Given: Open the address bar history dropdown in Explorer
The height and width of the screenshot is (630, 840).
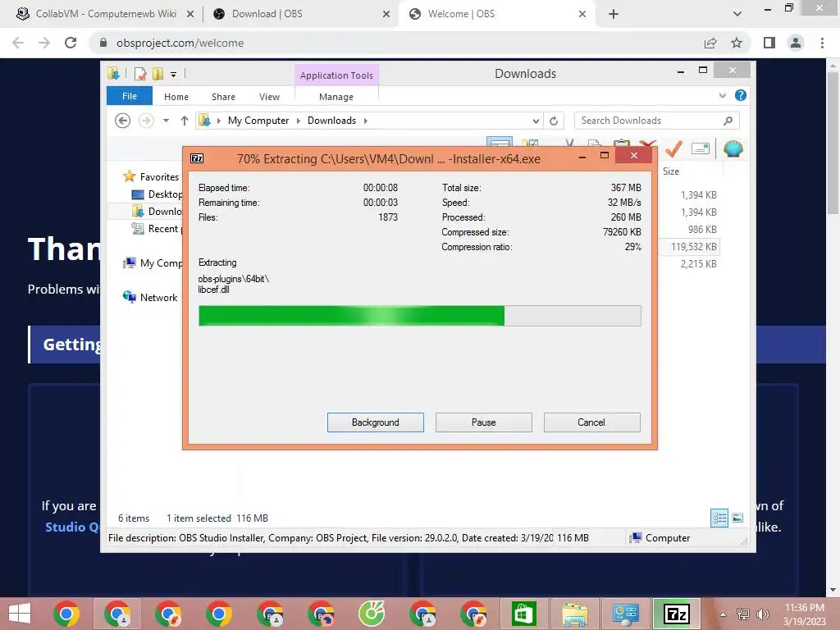Looking at the screenshot, I should click(535, 121).
